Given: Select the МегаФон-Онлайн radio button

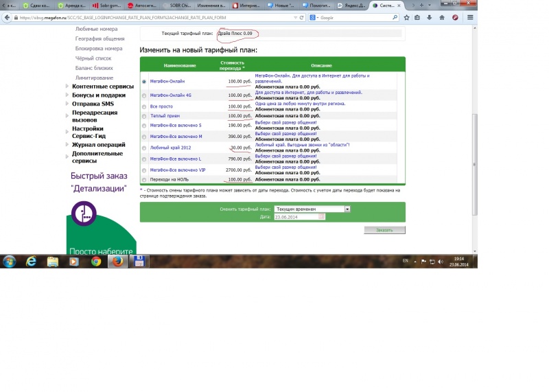Looking at the screenshot, I should point(144,81).
